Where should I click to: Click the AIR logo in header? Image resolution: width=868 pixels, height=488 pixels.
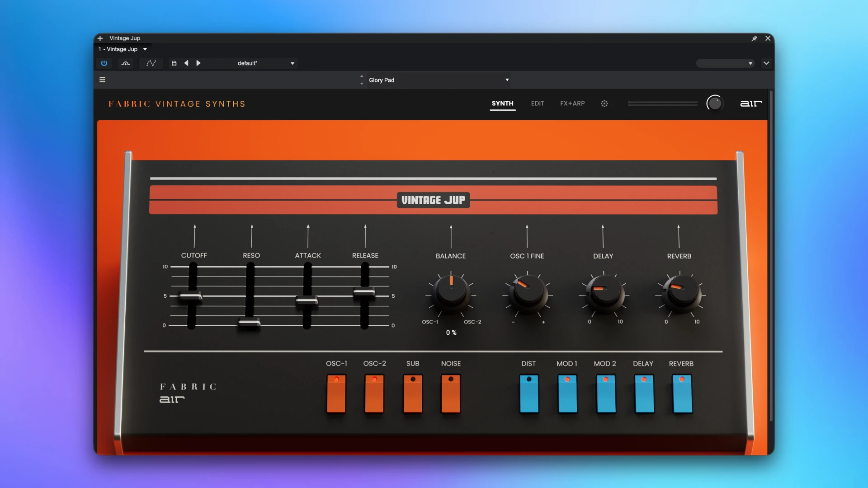(751, 103)
